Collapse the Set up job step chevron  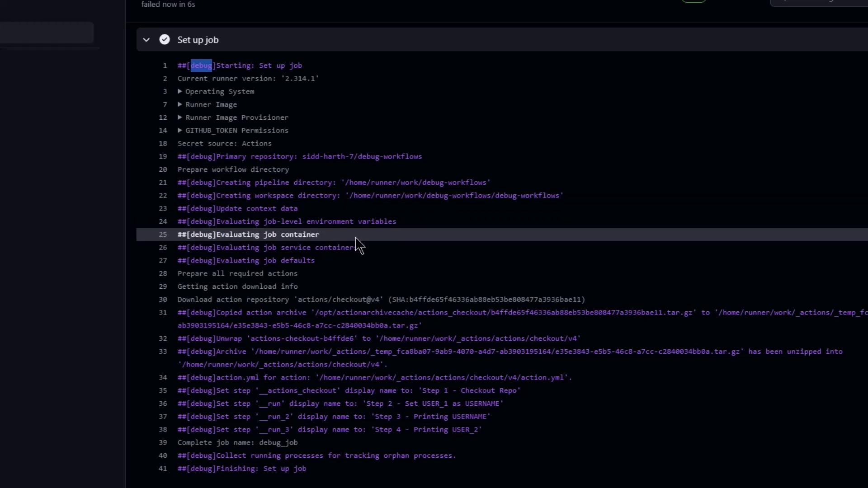click(146, 40)
